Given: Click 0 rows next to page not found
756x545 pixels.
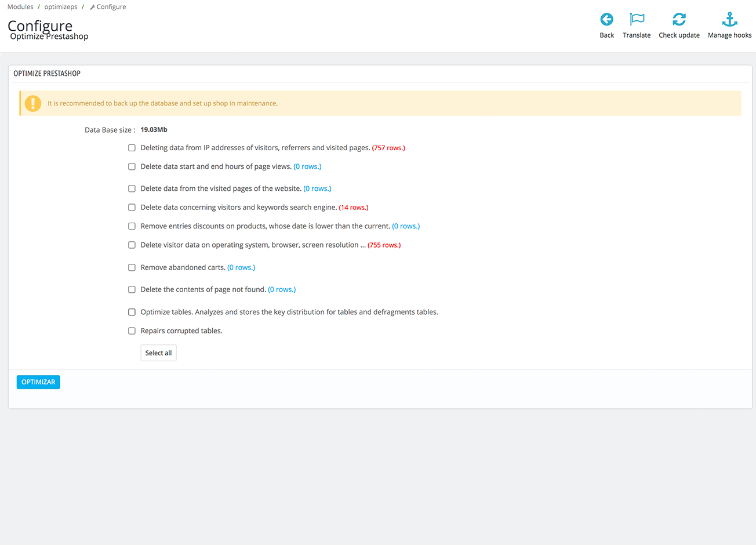Looking at the screenshot, I should pyautogui.click(x=282, y=289).
